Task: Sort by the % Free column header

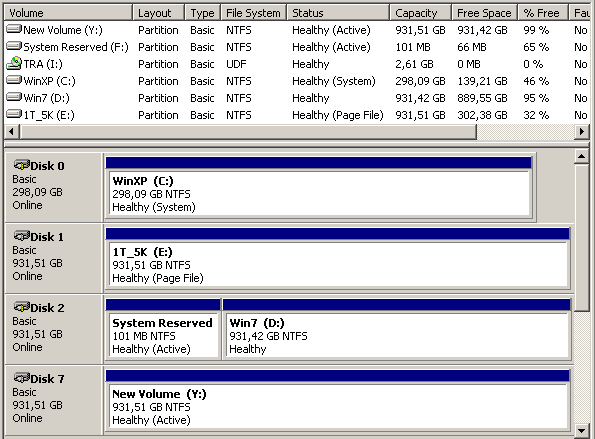Action: [543, 13]
